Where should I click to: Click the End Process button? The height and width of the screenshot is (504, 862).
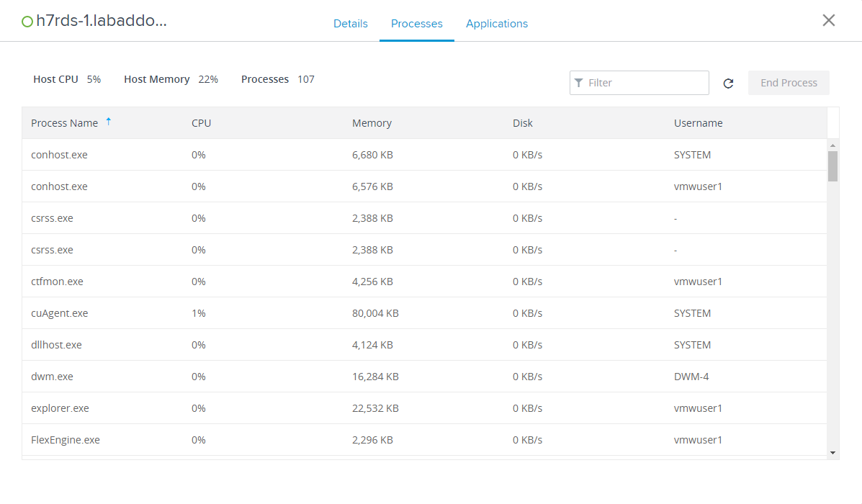(789, 83)
